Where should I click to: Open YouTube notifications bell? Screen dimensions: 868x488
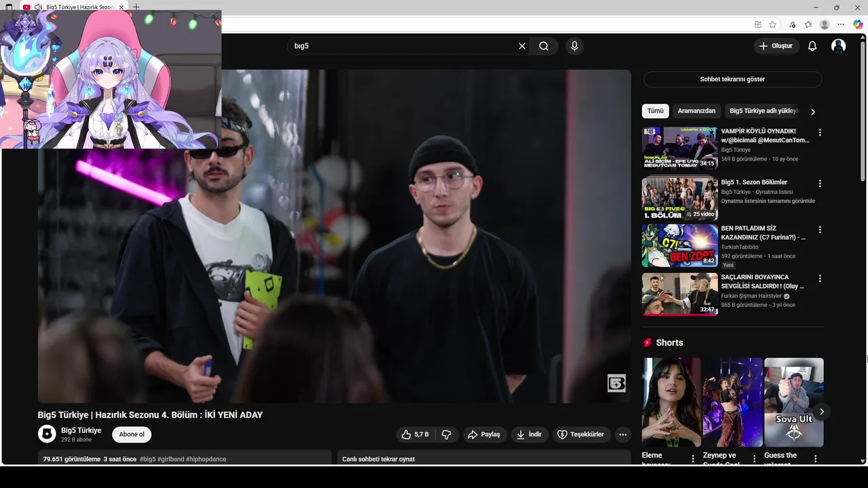pyautogui.click(x=812, y=46)
